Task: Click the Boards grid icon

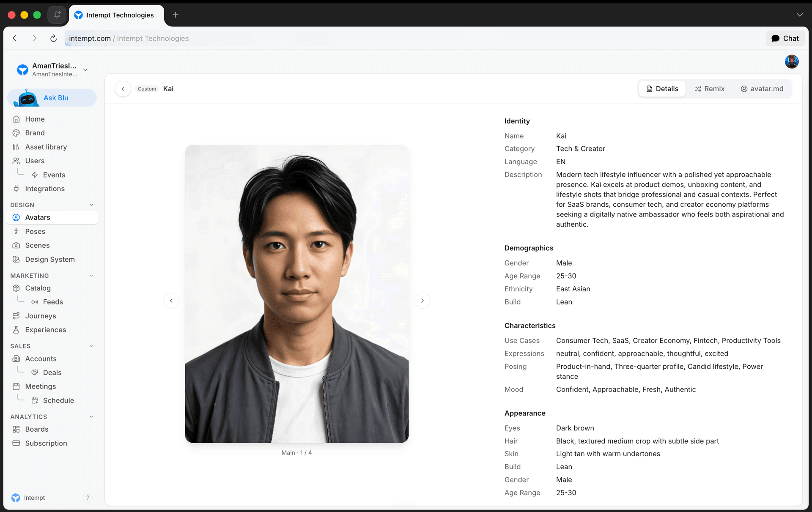Action: coord(16,430)
